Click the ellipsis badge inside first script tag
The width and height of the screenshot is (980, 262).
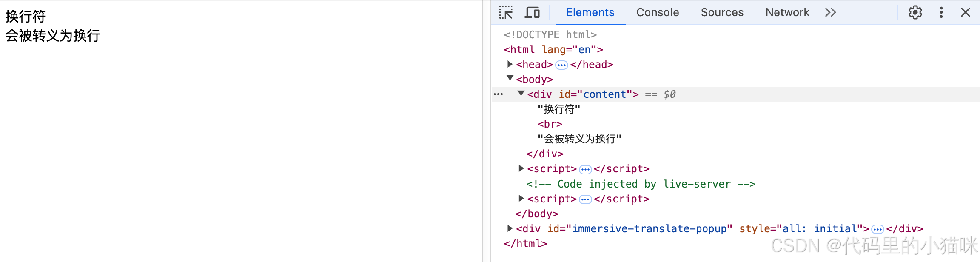585,170
